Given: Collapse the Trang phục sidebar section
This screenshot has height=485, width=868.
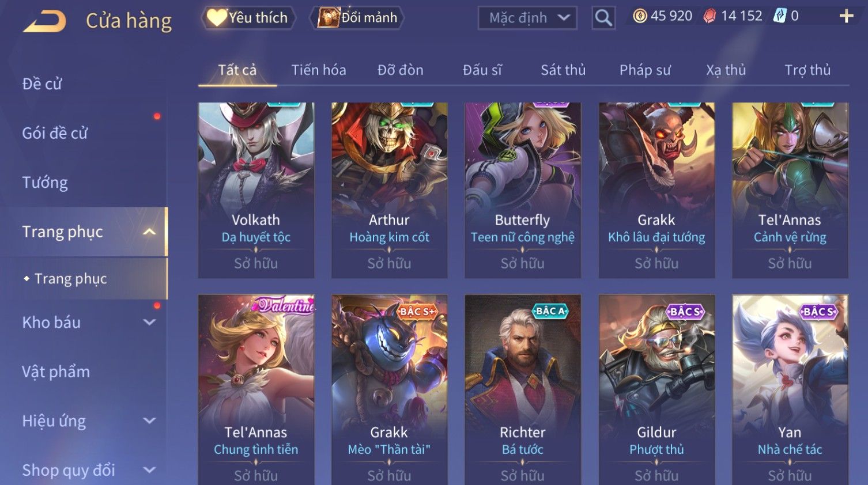Looking at the screenshot, I should click(x=149, y=232).
